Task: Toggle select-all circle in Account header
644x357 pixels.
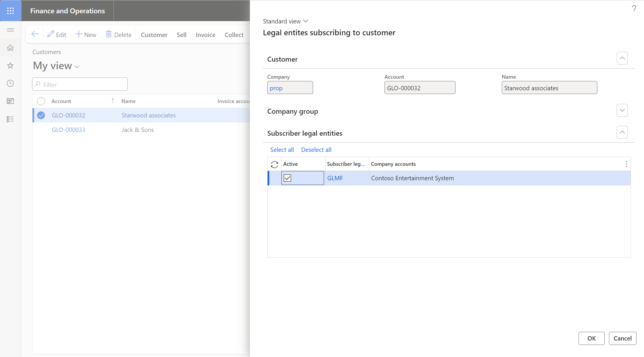Action: click(41, 101)
